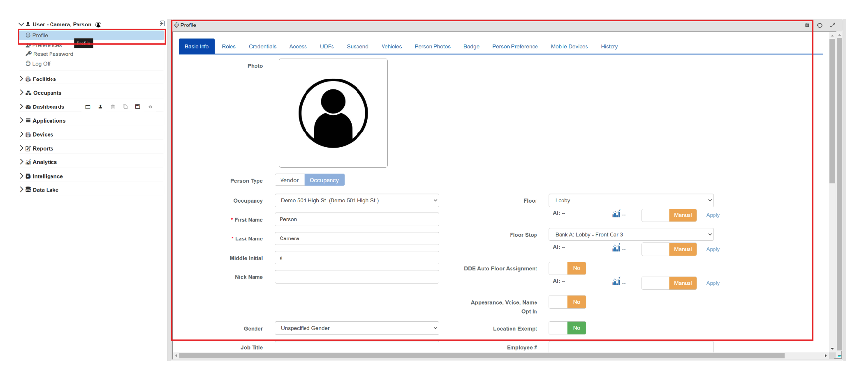The width and height of the screenshot is (868, 370).
Task: Click the analytics chart icon under Floor dropdown
Action: click(x=616, y=214)
